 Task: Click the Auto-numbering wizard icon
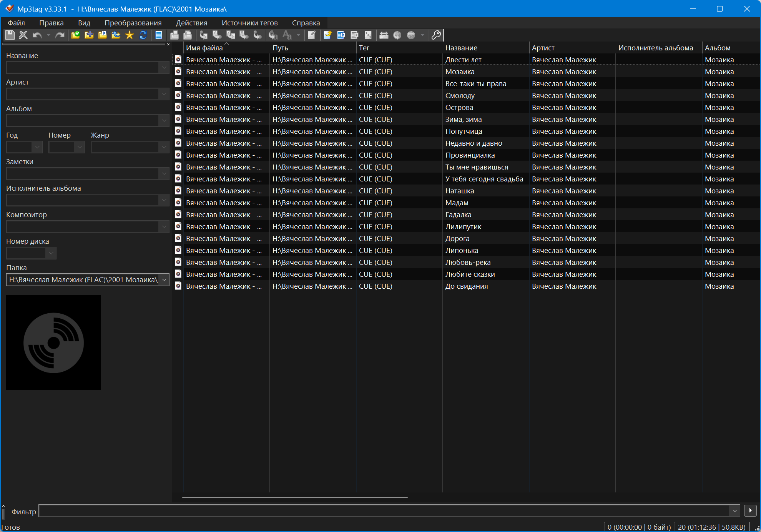click(x=368, y=35)
